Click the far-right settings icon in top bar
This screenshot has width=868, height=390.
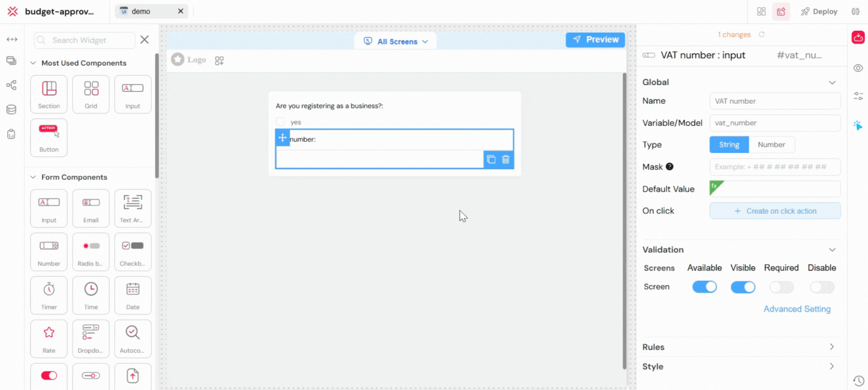(855, 11)
